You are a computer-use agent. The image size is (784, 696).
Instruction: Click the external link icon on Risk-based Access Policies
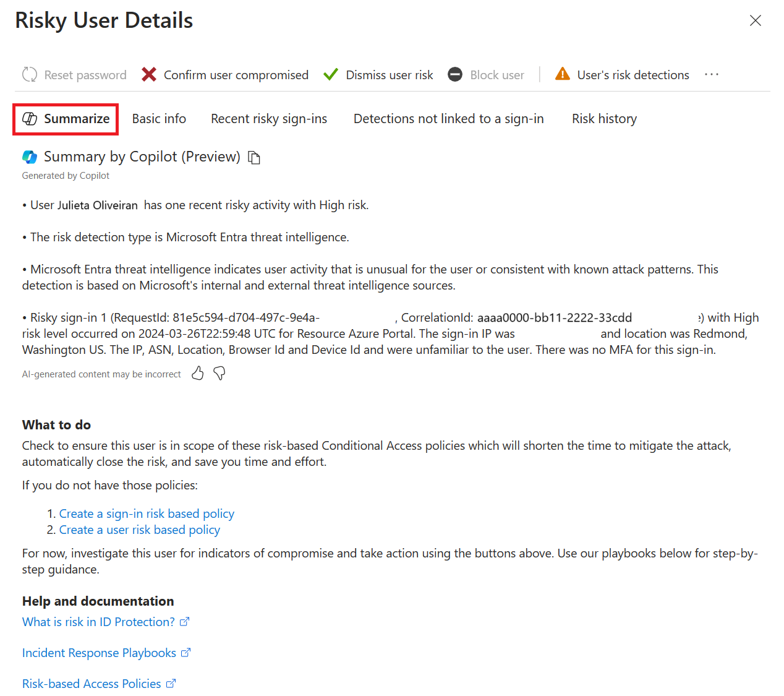[171, 683]
